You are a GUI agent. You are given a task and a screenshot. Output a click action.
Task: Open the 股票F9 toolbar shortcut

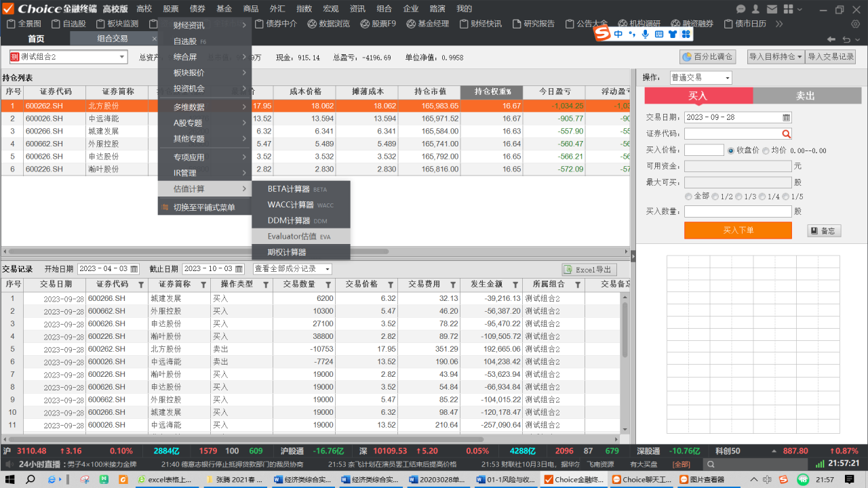[x=378, y=24]
